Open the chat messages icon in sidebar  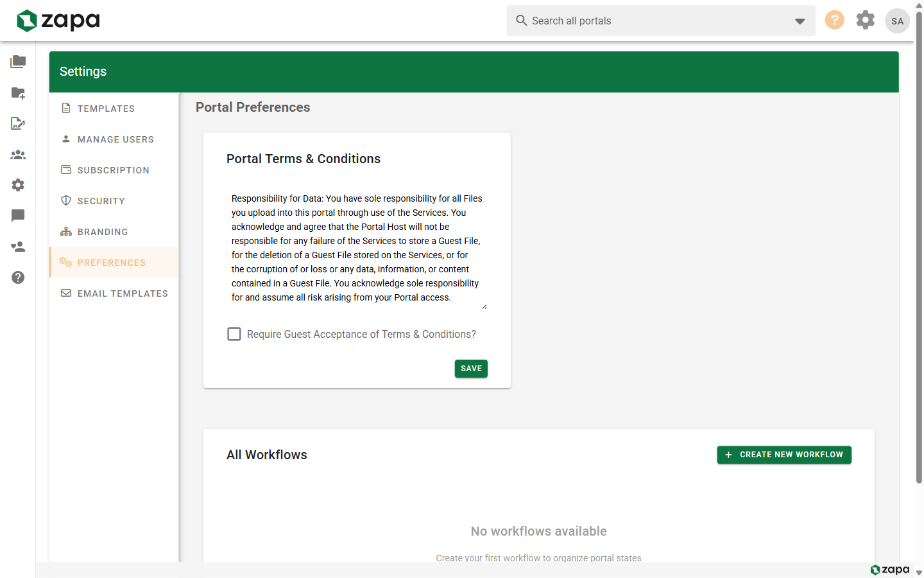(18, 216)
